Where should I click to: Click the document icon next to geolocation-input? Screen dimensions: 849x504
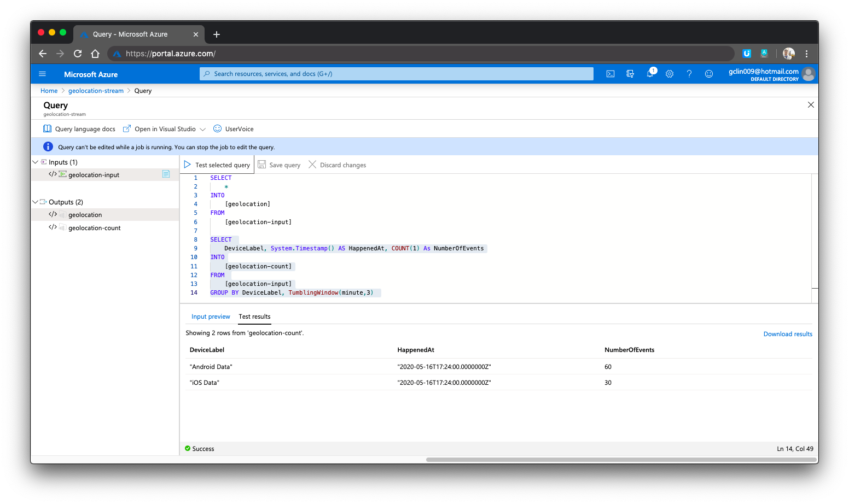tap(166, 174)
